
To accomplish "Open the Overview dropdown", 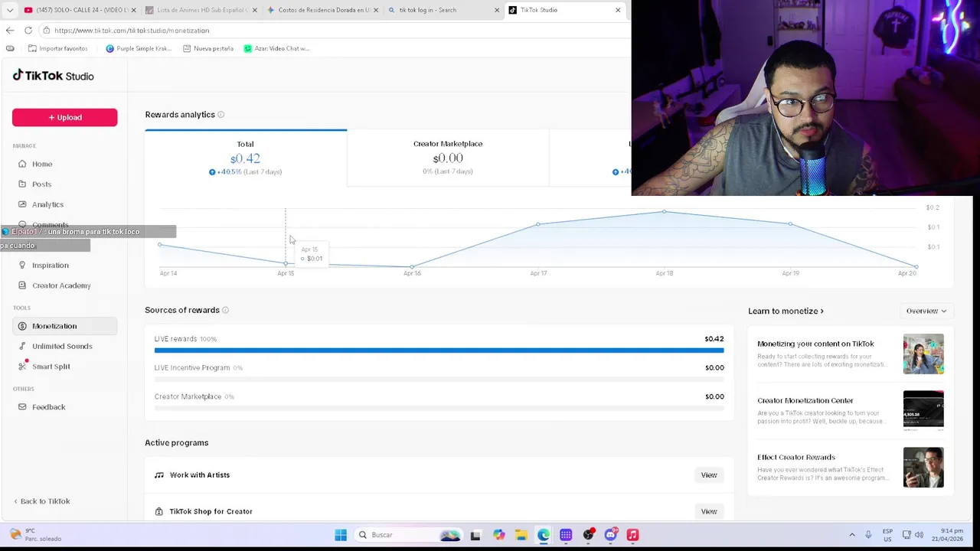I will pyautogui.click(x=926, y=311).
